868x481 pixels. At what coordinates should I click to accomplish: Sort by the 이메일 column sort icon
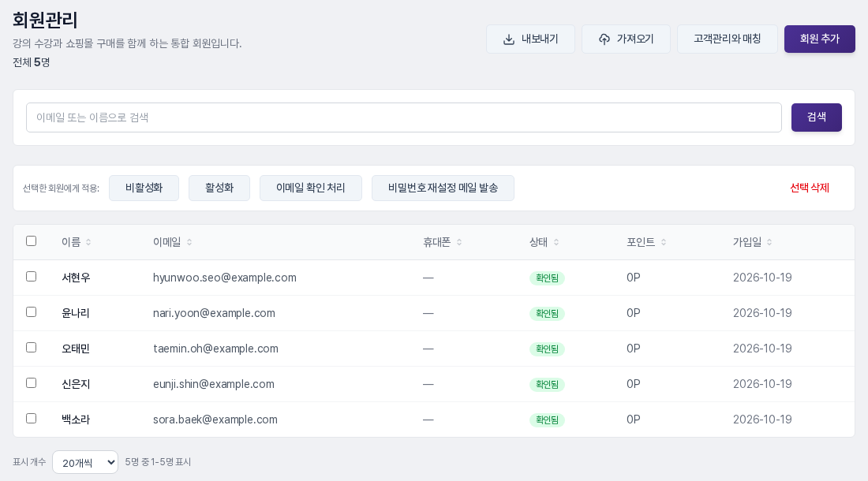(x=189, y=242)
